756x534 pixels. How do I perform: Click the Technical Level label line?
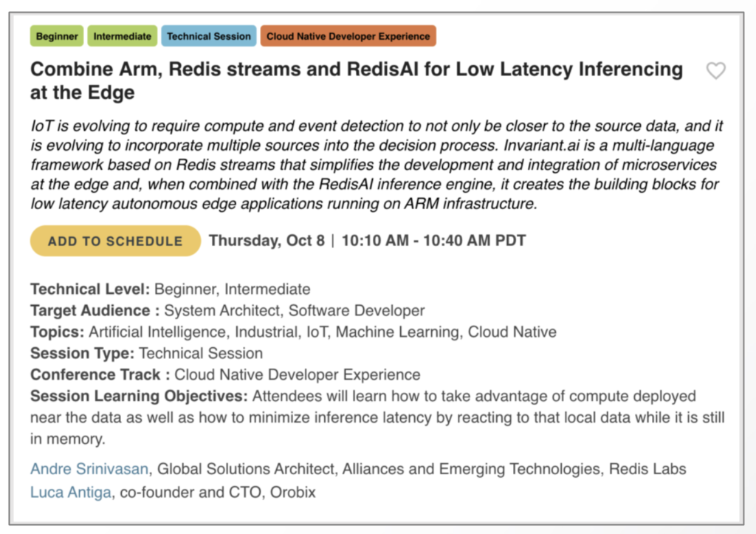pos(170,290)
